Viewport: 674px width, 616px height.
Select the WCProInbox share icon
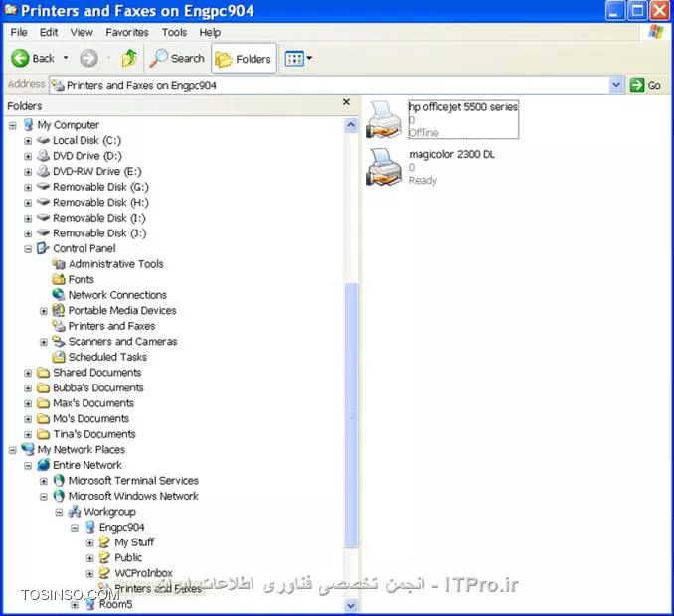pyautogui.click(x=105, y=573)
